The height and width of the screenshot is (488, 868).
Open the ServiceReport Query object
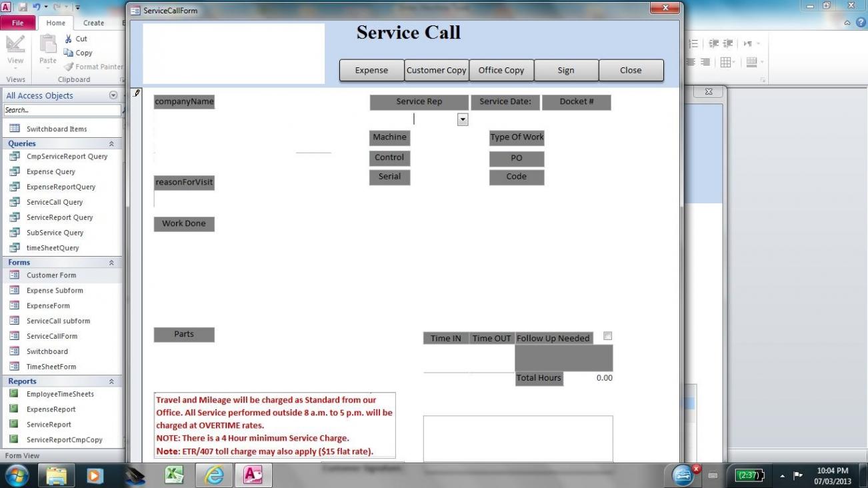[59, 217]
